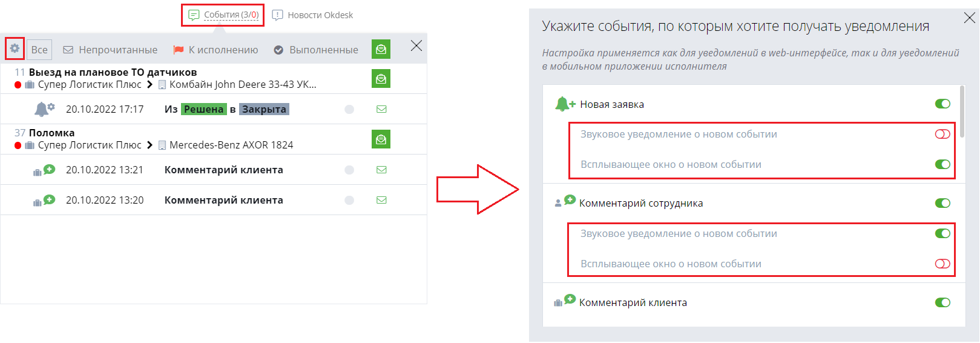The width and height of the screenshot is (980, 343).
Task: Click client comment icon at 13:21
Action: tap(44, 170)
